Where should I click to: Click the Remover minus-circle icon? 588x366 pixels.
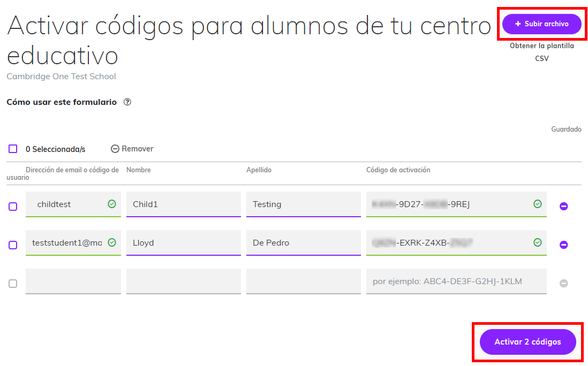(115, 149)
